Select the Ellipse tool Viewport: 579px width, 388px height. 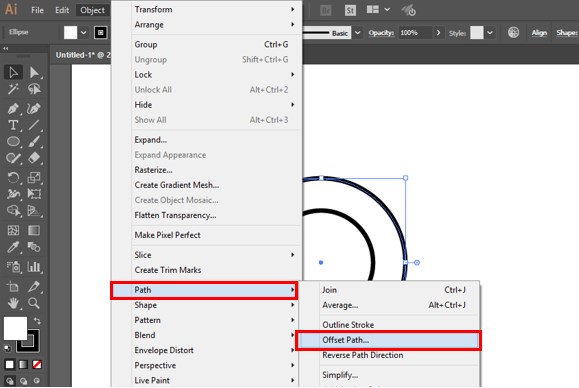(14, 141)
